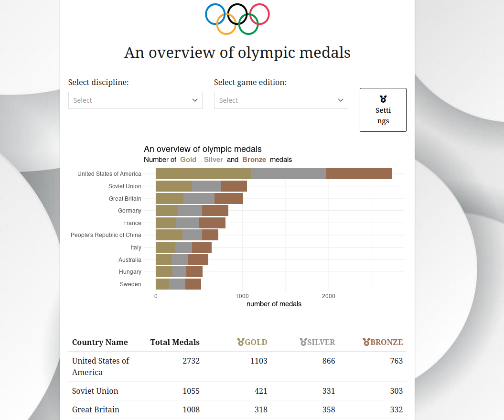Click silver medal count 358
The width and height of the screenshot is (504, 420).
[329, 409]
